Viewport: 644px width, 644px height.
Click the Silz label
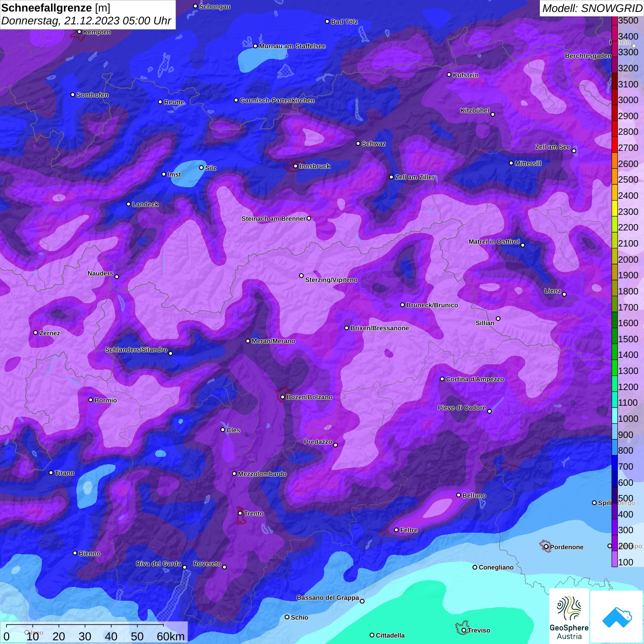click(x=211, y=168)
